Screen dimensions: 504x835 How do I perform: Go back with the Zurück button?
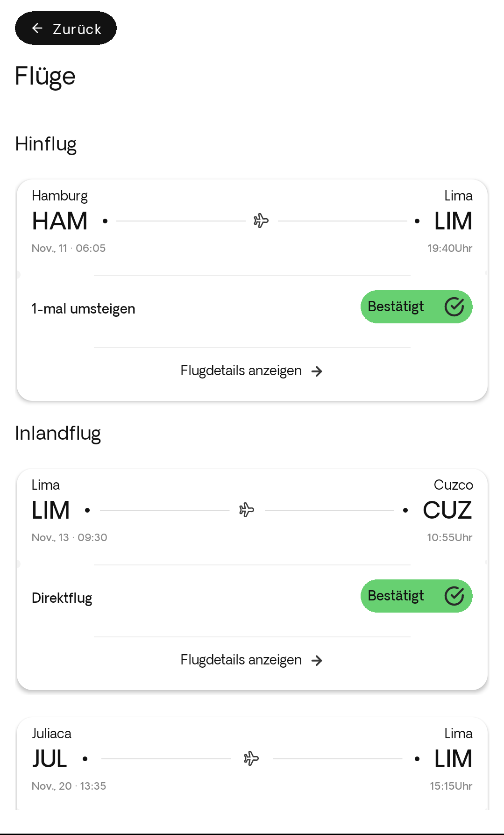click(66, 29)
